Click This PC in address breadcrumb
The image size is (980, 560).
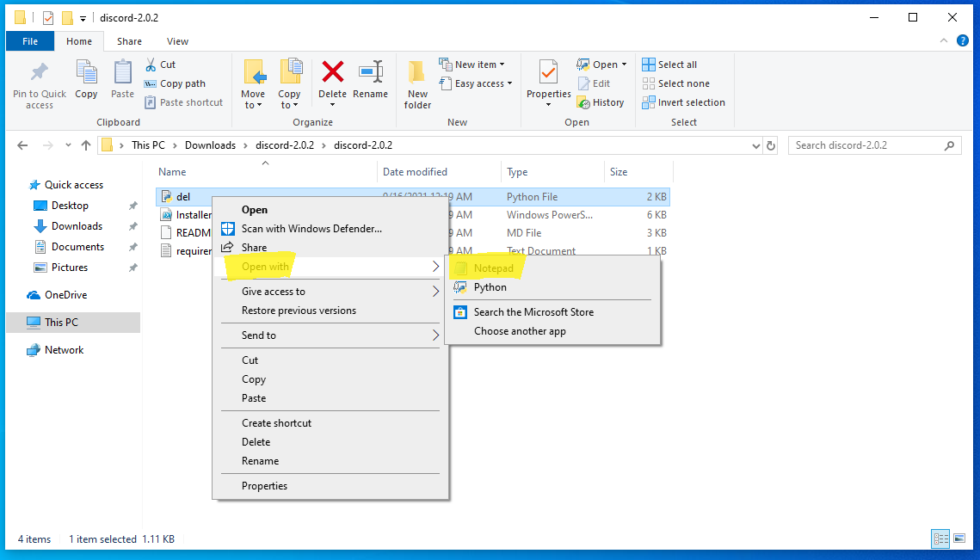tap(148, 145)
